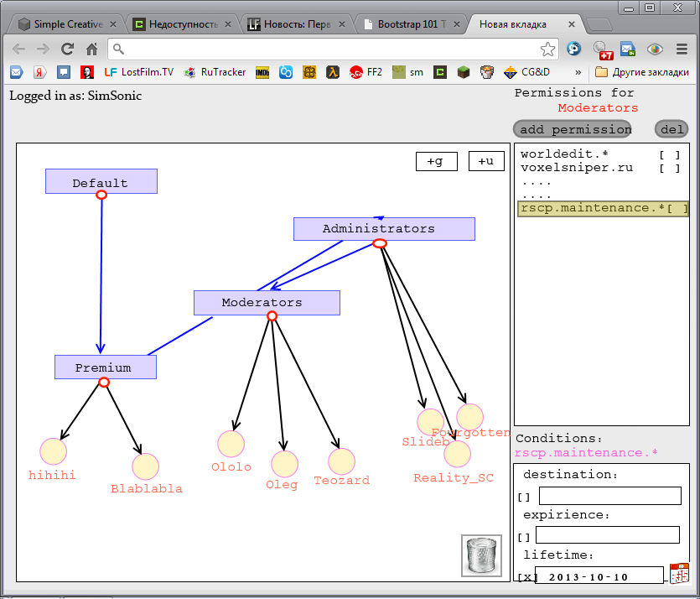The height and width of the screenshot is (599, 700).
Task: Click the add permission button
Action: point(573,129)
